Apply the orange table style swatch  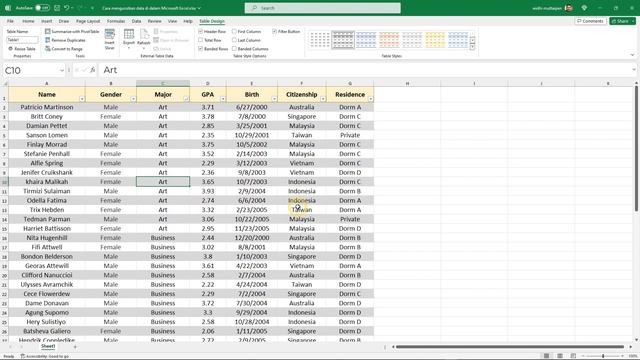(389, 40)
